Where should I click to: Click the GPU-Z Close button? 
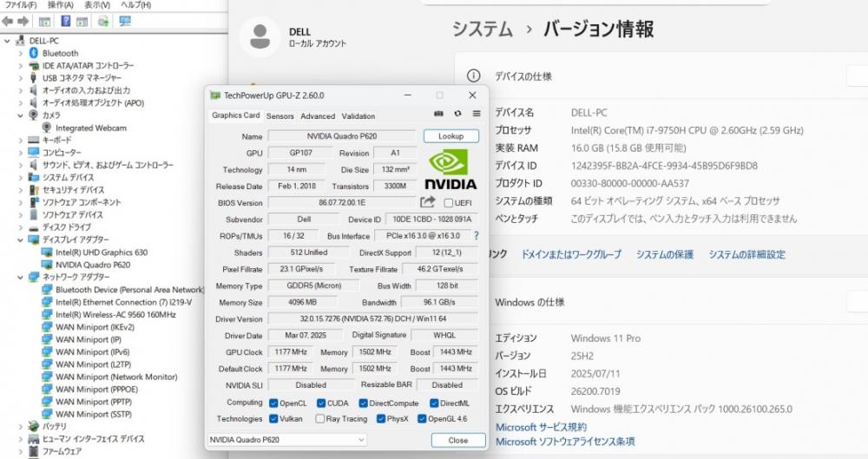[x=458, y=440]
